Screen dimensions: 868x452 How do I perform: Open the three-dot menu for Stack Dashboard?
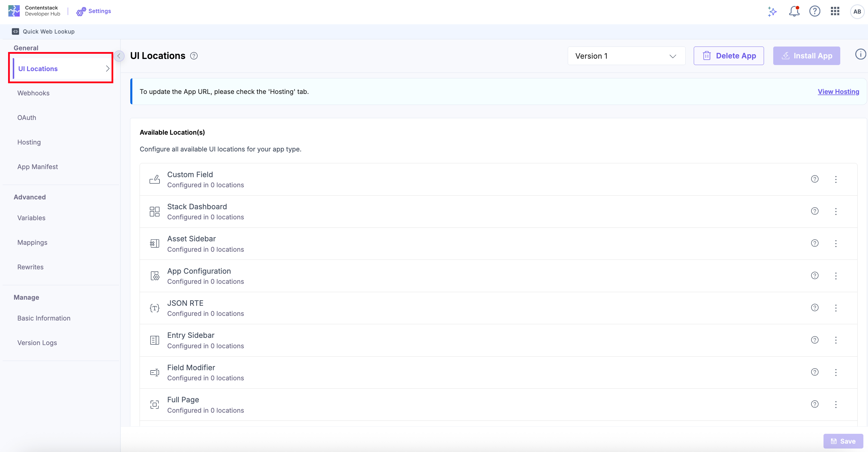click(x=836, y=211)
